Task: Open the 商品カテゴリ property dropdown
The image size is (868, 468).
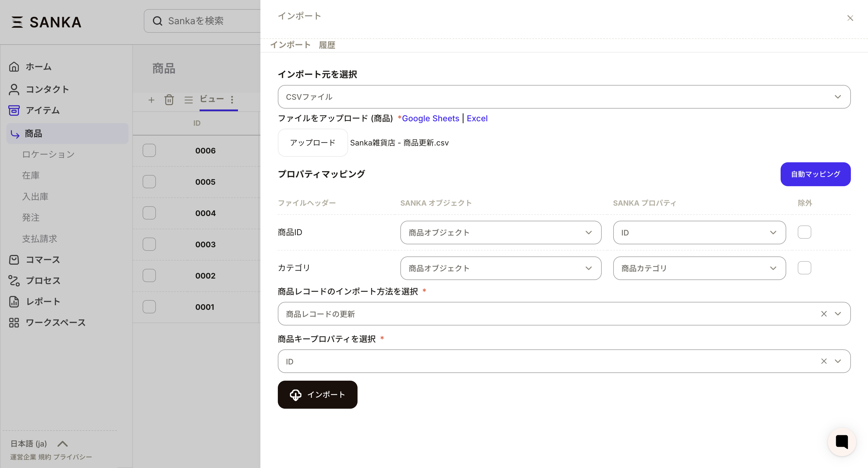Action: (x=699, y=268)
